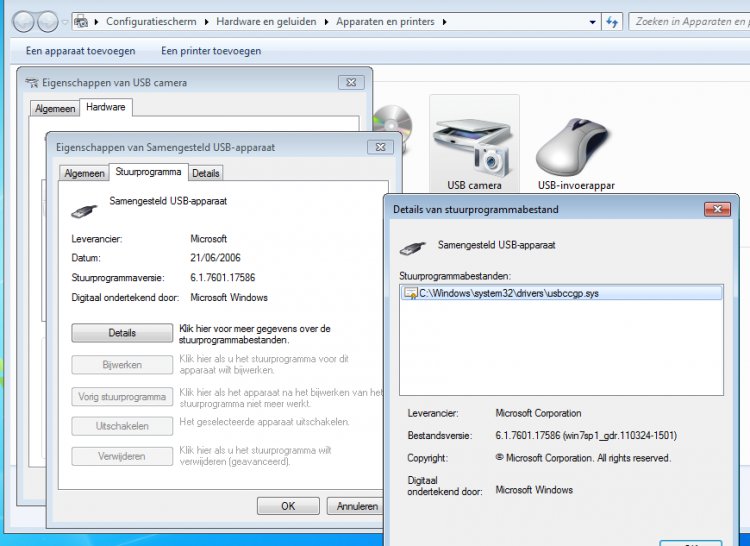Open the Details tab
This screenshot has height=546, width=750.
pos(206,173)
